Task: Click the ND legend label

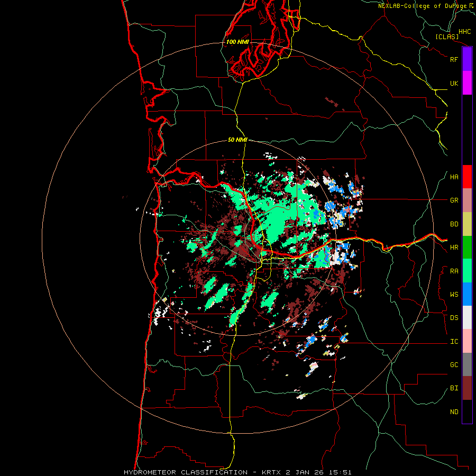Action: (454, 412)
